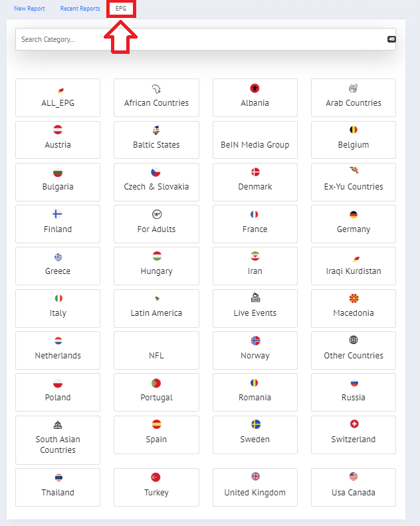Open the Usa Canada category
420x526 pixels.
coord(354,487)
